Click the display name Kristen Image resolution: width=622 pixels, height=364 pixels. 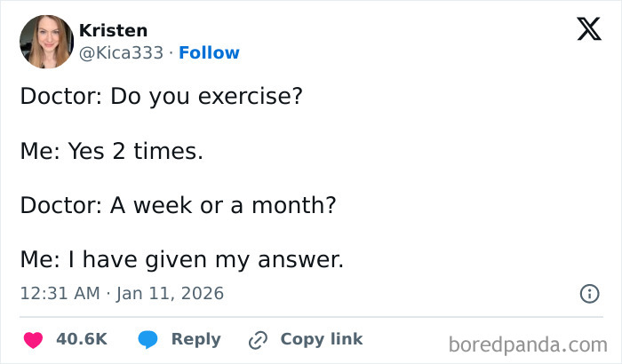tap(114, 30)
